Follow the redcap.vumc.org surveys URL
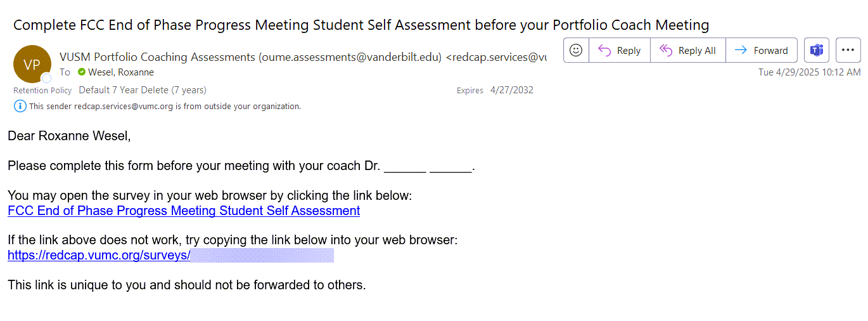The width and height of the screenshot is (868, 321). 170,255
